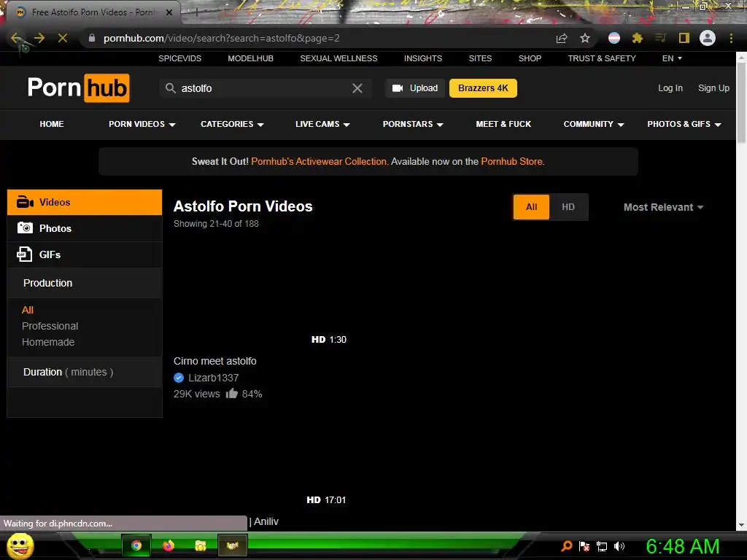Click the scrollbar down arrow

tap(741, 525)
